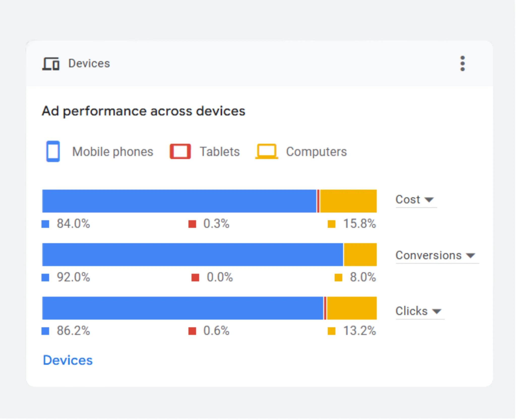
Task: Click red swatch beside 0.6% clicks
Action: click(x=192, y=331)
